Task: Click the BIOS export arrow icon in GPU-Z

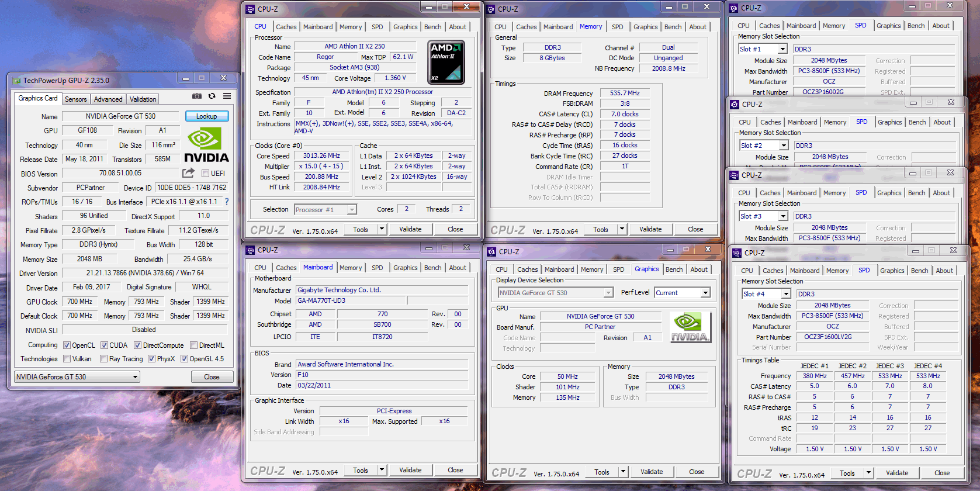Action: pos(188,173)
